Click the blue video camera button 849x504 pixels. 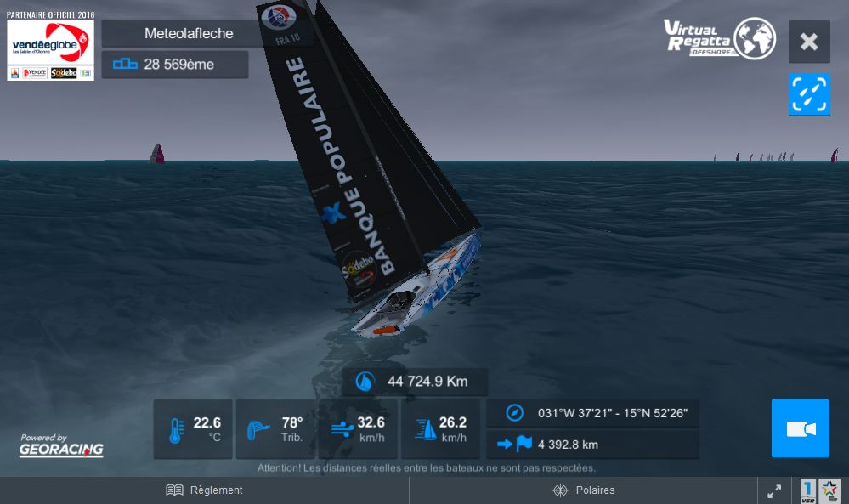click(x=801, y=428)
